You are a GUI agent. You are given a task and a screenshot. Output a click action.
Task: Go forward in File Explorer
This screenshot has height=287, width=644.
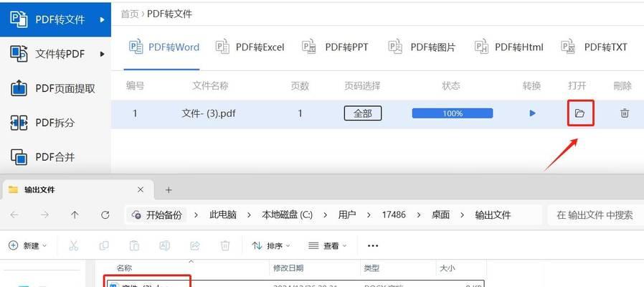tap(44, 215)
